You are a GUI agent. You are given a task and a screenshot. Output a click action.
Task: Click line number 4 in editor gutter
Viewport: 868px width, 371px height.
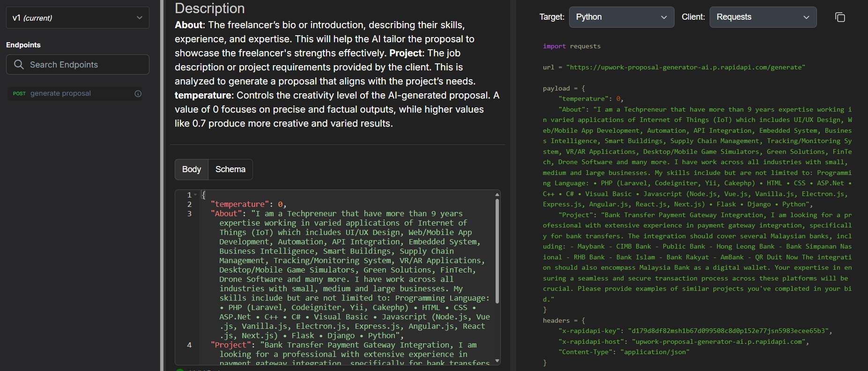coord(189,345)
